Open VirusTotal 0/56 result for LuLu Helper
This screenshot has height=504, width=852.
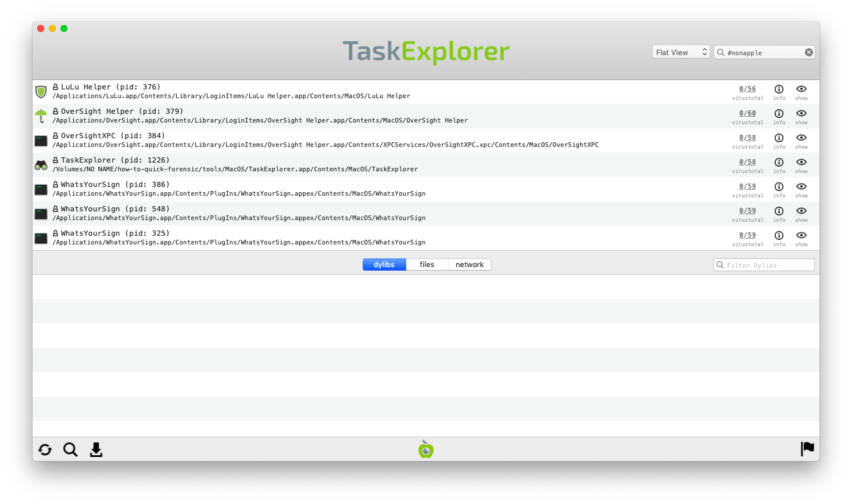[x=747, y=89]
